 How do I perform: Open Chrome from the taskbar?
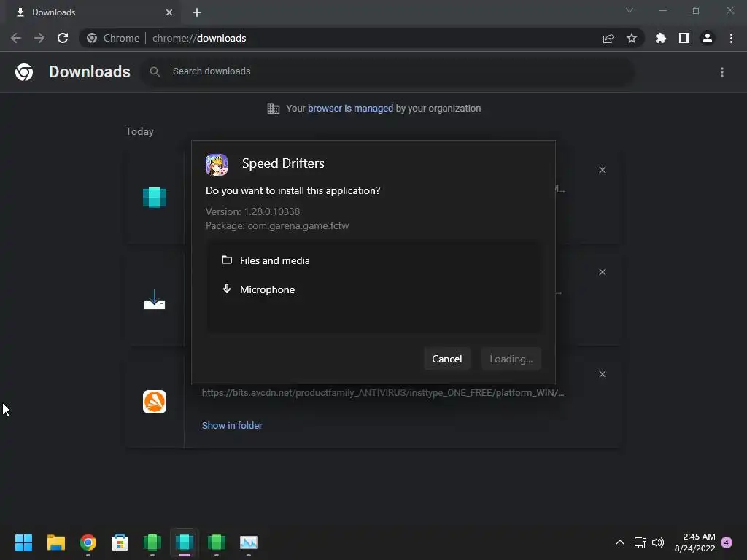pos(88,542)
